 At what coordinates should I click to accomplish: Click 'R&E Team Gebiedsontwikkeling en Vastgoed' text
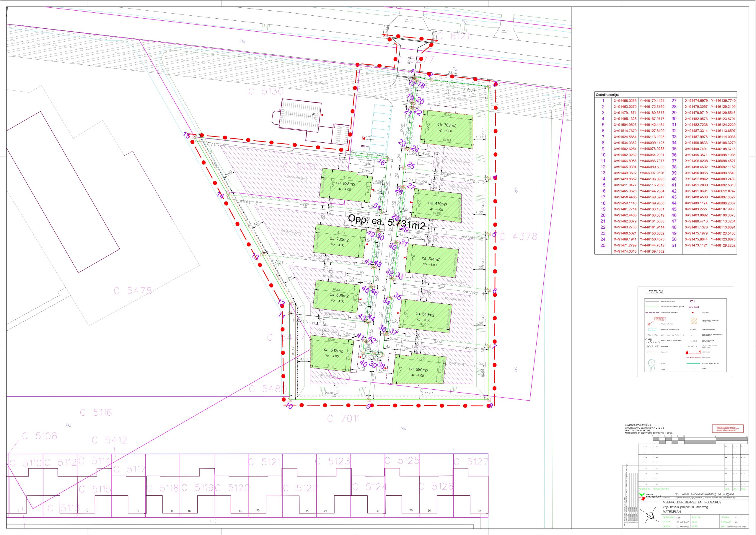click(704, 494)
